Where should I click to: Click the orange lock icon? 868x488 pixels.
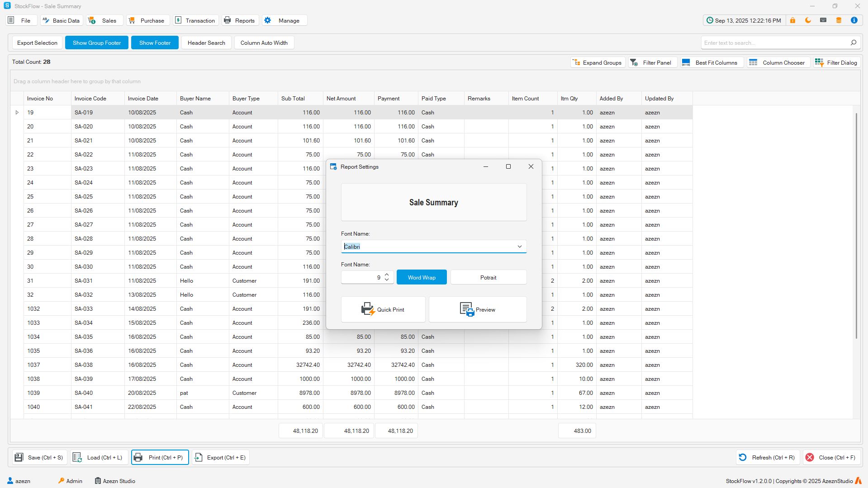[792, 20]
